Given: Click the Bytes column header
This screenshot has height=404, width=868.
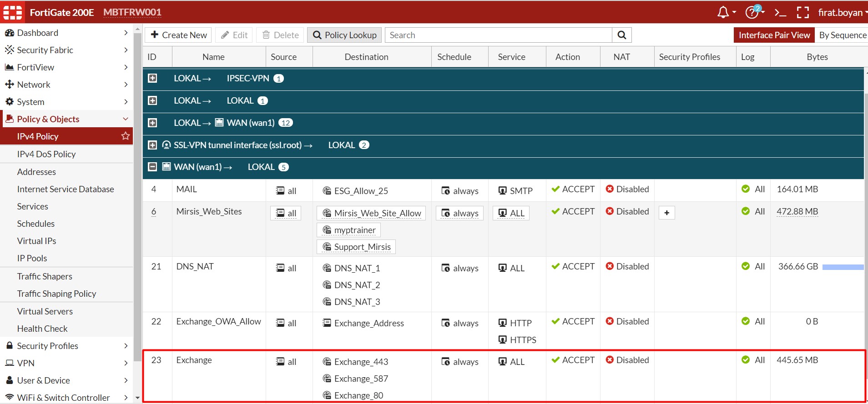Looking at the screenshot, I should [x=817, y=57].
